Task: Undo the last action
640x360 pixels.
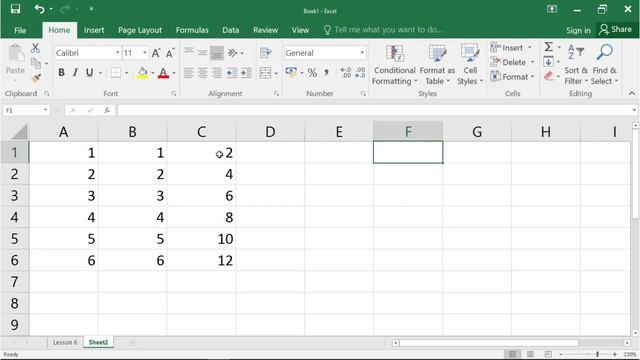Action: click(x=39, y=9)
